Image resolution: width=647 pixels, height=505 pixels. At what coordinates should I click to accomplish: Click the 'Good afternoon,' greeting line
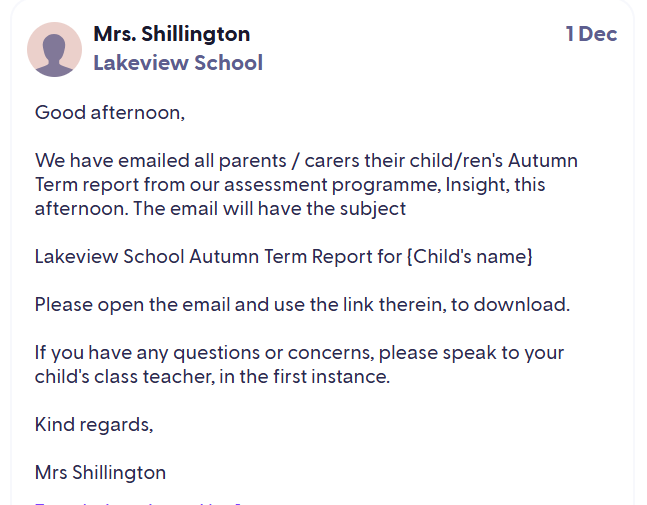coord(110,112)
